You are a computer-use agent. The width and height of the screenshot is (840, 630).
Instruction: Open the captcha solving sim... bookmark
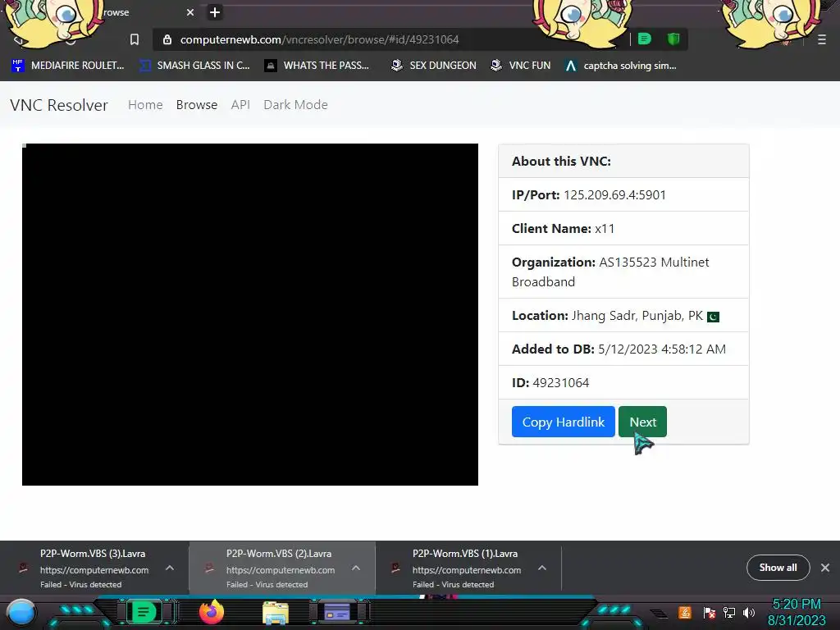click(x=621, y=66)
